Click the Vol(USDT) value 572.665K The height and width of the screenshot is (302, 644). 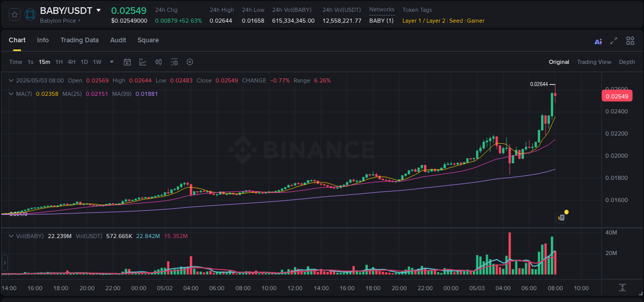tap(119, 236)
